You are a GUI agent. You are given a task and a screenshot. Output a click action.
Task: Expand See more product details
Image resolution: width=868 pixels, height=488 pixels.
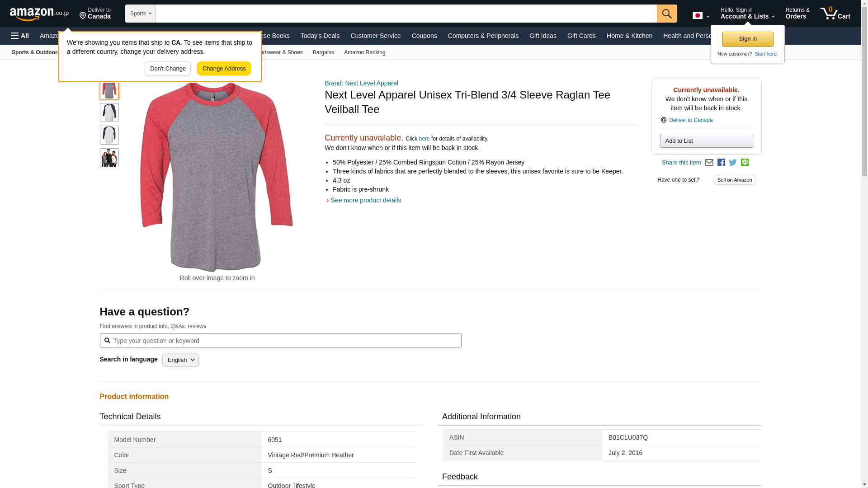[x=365, y=200]
